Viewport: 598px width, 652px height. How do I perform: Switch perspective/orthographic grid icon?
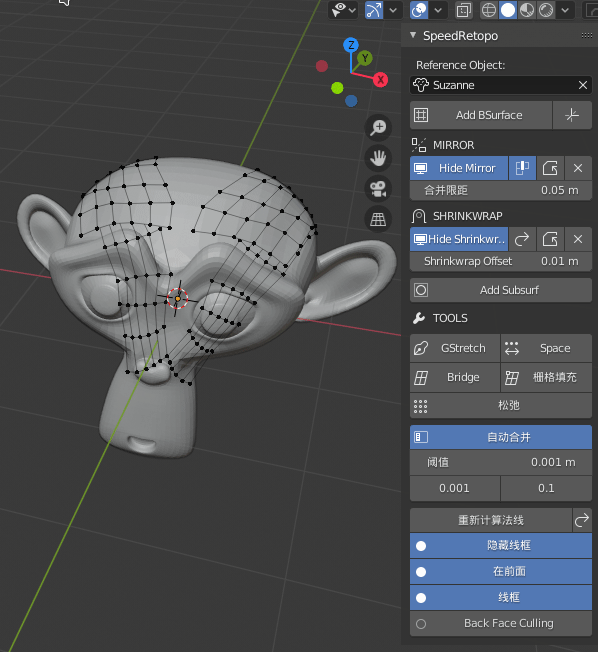(x=378, y=219)
